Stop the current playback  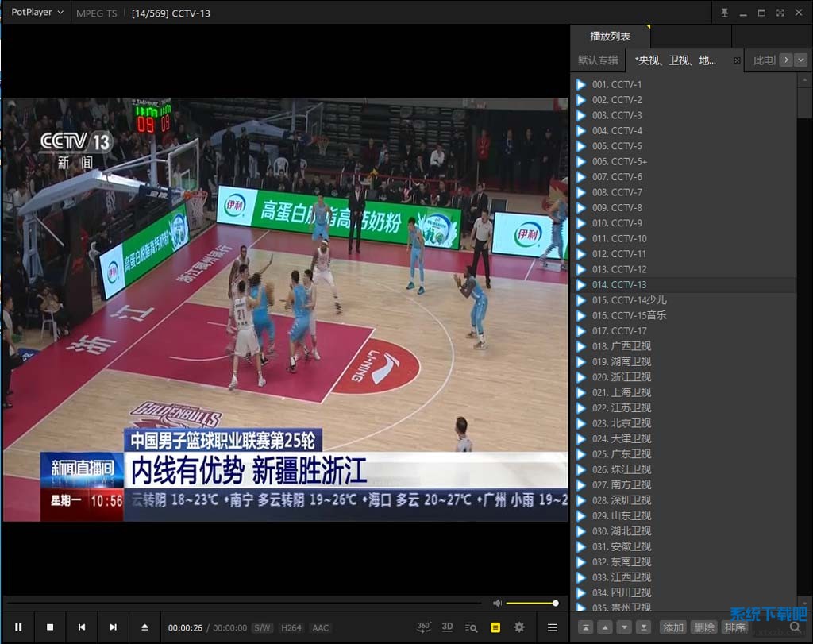[50, 627]
